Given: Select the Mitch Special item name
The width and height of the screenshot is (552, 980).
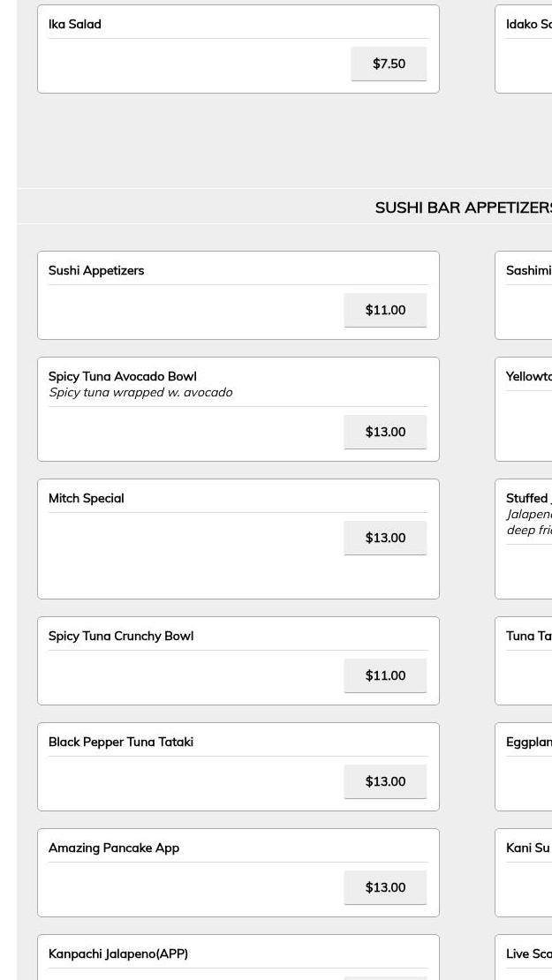Looking at the screenshot, I should (x=87, y=499).
